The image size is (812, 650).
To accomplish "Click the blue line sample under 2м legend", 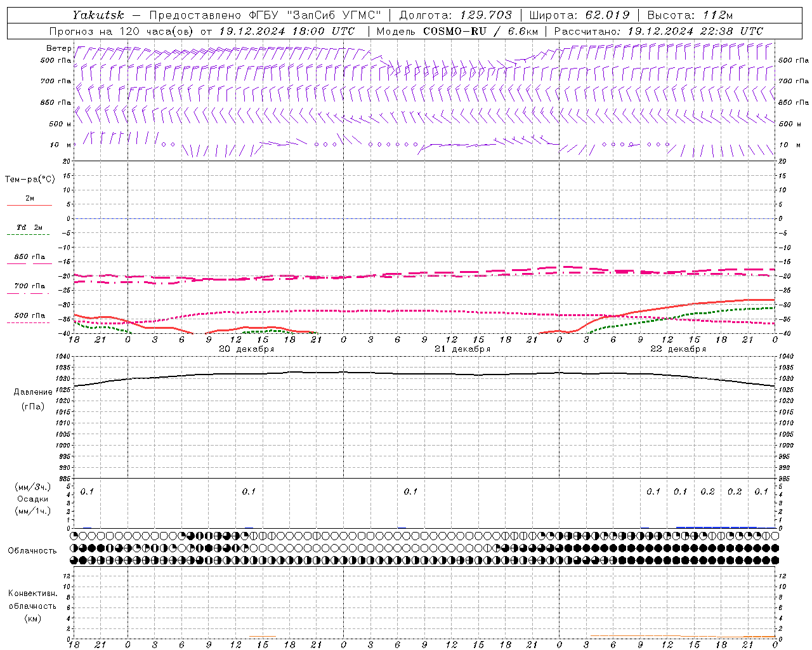I will click(29, 205).
